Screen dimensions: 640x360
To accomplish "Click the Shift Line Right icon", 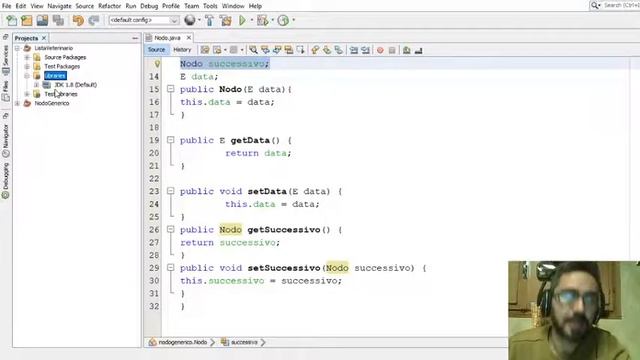I will [x=366, y=50].
